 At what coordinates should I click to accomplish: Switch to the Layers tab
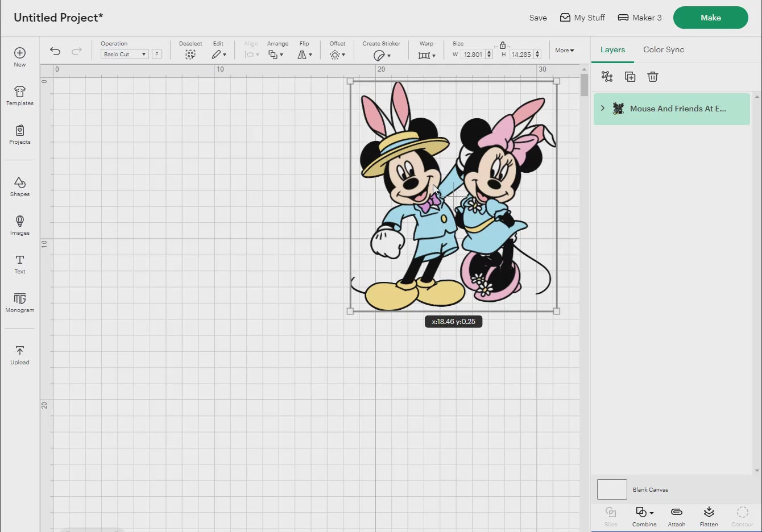point(612,49)
